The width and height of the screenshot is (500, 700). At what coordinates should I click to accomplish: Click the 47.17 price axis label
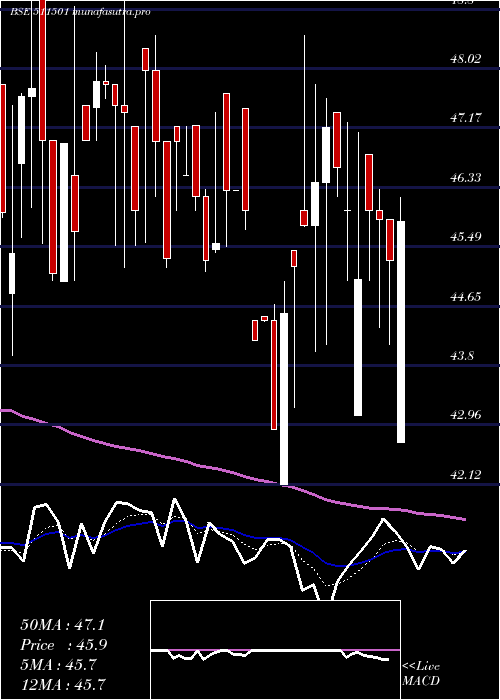(x=466, y=118)
